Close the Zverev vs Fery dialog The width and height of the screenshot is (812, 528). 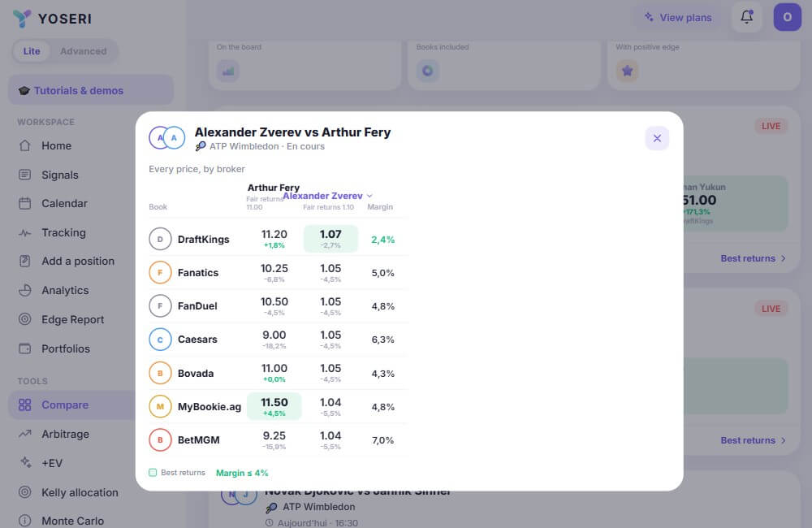(x=657, y=138)
